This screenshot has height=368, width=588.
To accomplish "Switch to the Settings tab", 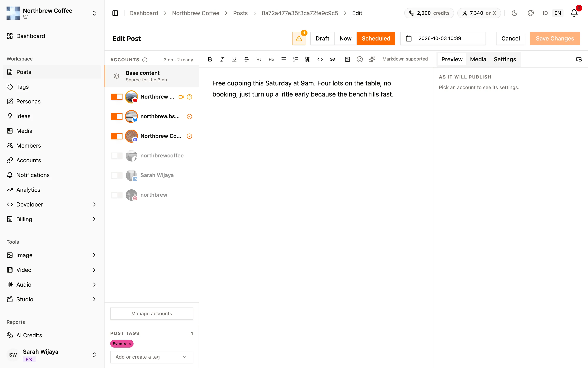I will 505,59.
